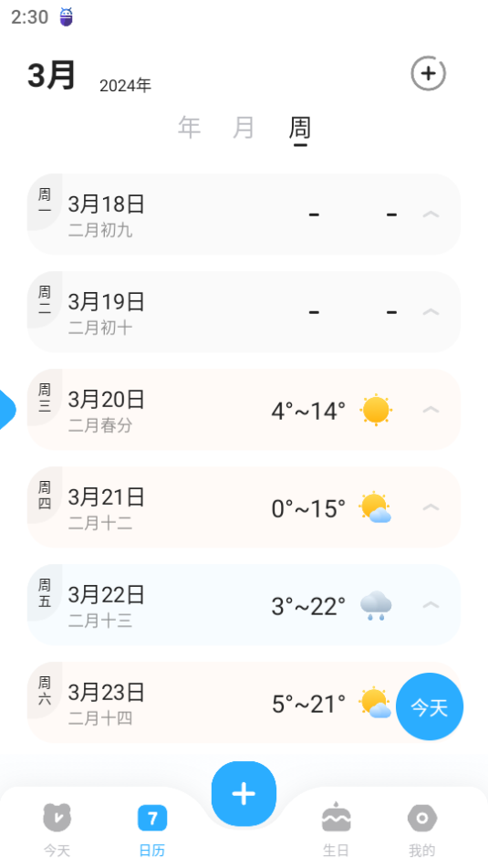Select the 周 week view tab
488x868 pixels.
[300, 129]
